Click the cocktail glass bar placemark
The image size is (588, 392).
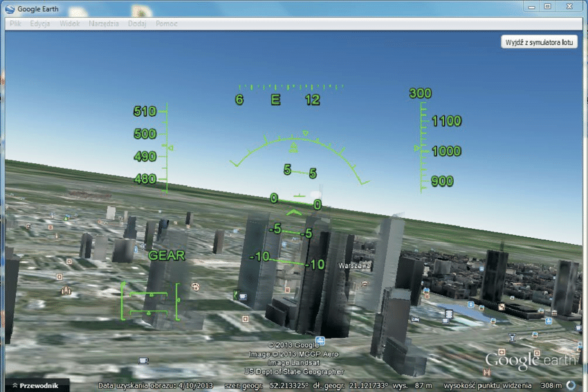512,337
